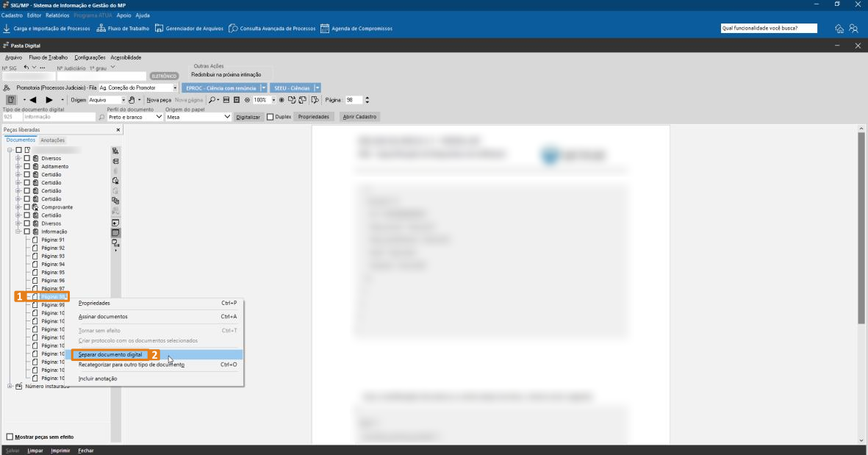The width and height of the screenshot is (868, 455).
Task: Click the Gerenciador de Arquivos icon
Action: 159,29
